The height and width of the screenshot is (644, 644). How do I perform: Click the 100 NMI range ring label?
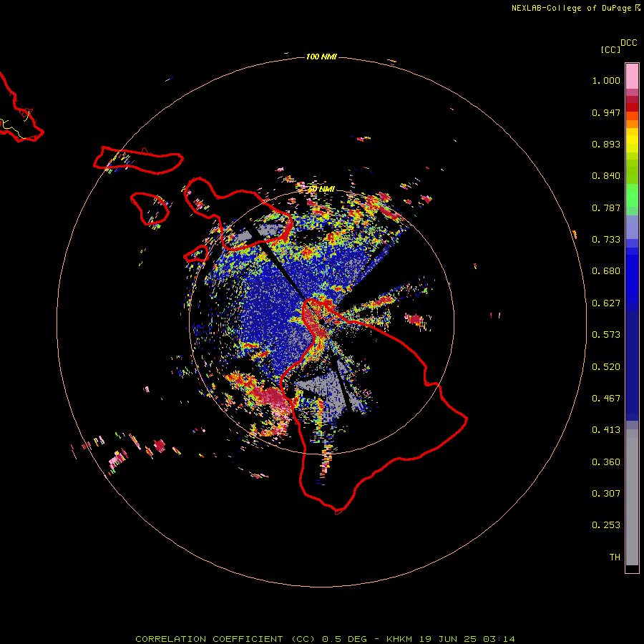(321, 57)
